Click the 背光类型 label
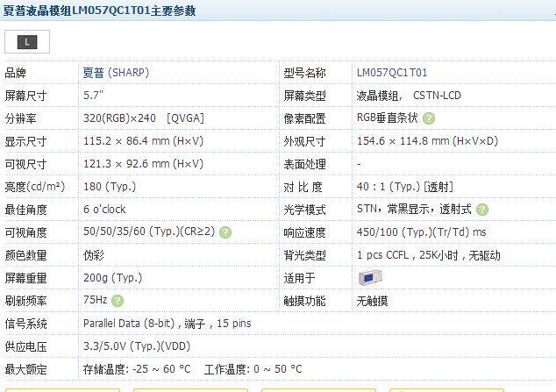This screenshot has height=392, width=556. [x=304, y=255]
